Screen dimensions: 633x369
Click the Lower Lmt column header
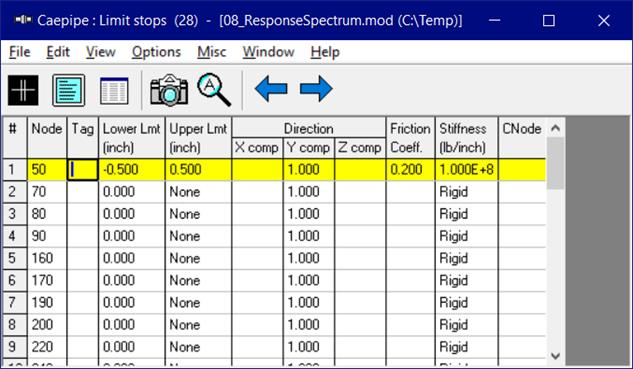point(132,138)
